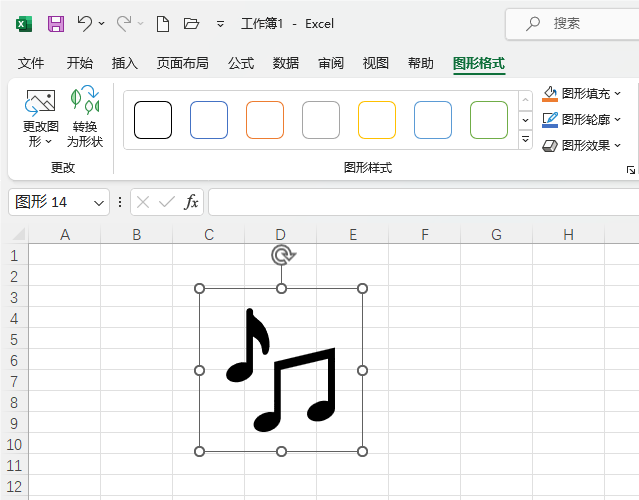639x500 pixels.
Task: Select the 图形格式 tab
Action: [479, 63]
